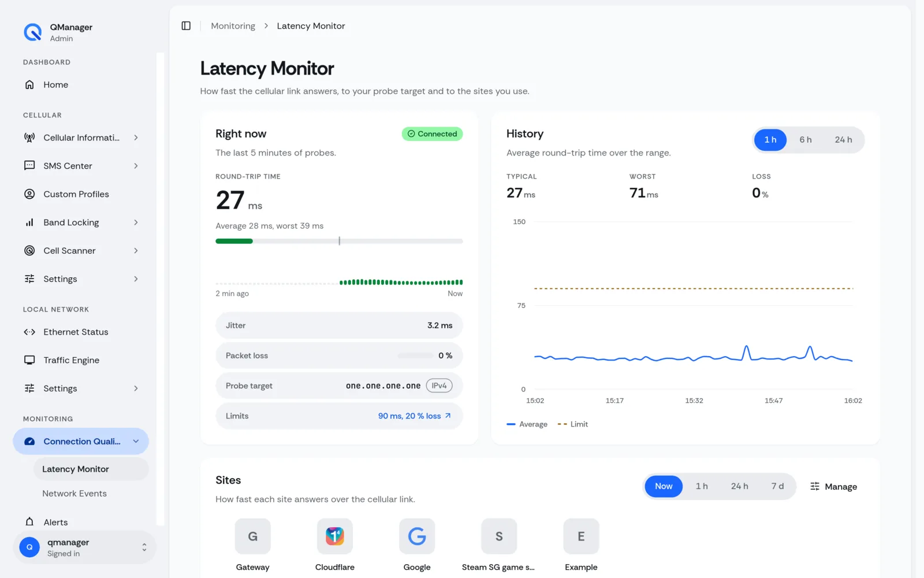Select the 1 h History range
Viewport: 924px width, 578px height.
tap(770, 140)
